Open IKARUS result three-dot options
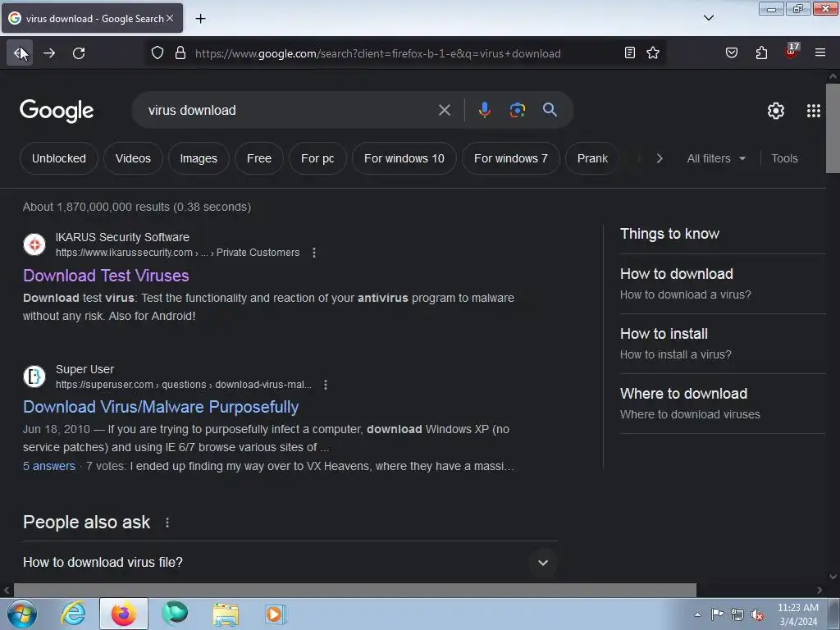 (314, 253)
